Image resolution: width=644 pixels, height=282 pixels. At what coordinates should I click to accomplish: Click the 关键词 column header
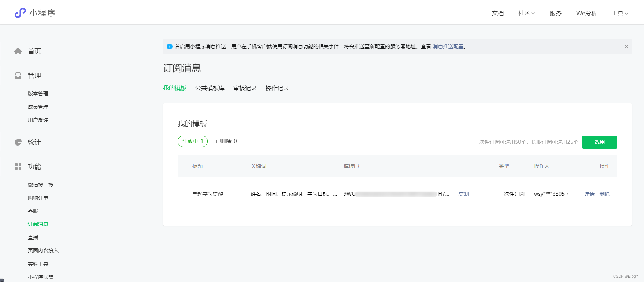pos(259,166)
